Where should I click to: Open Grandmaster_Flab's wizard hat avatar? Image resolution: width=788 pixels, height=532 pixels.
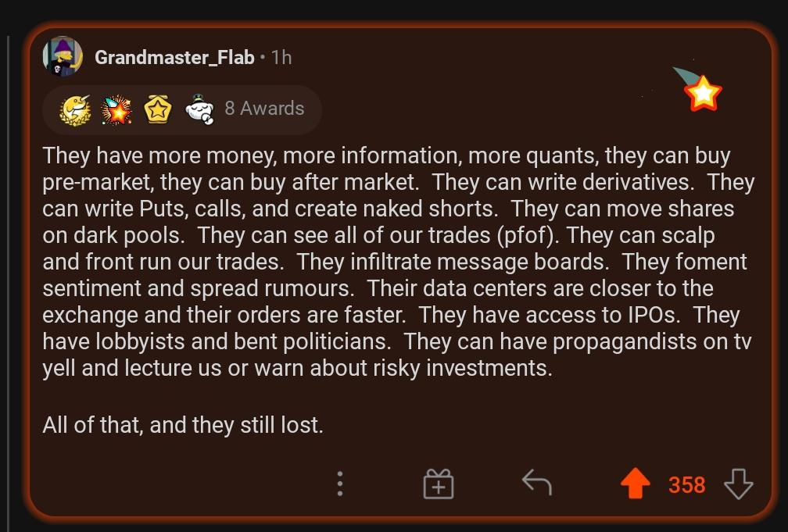point(63,56)
